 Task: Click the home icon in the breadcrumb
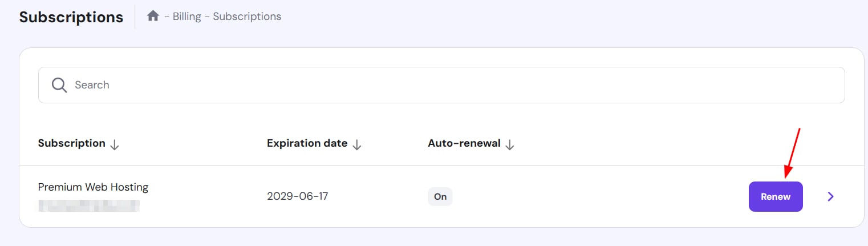tap(153, 17)
